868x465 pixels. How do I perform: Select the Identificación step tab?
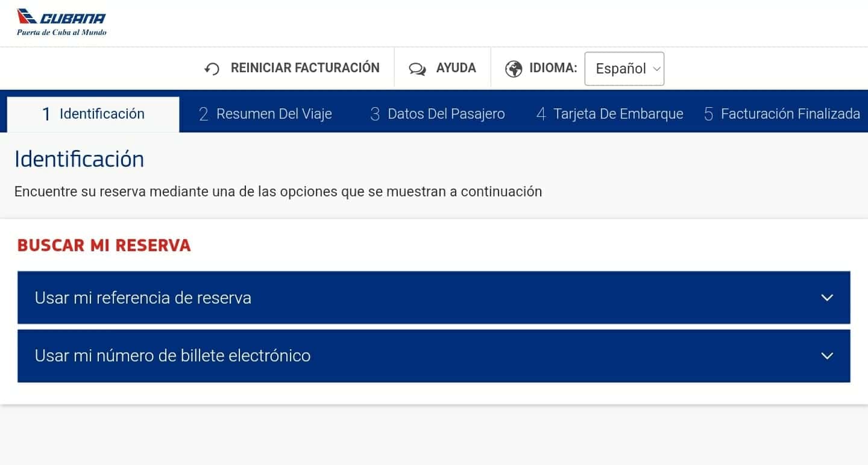coord(93,114)
